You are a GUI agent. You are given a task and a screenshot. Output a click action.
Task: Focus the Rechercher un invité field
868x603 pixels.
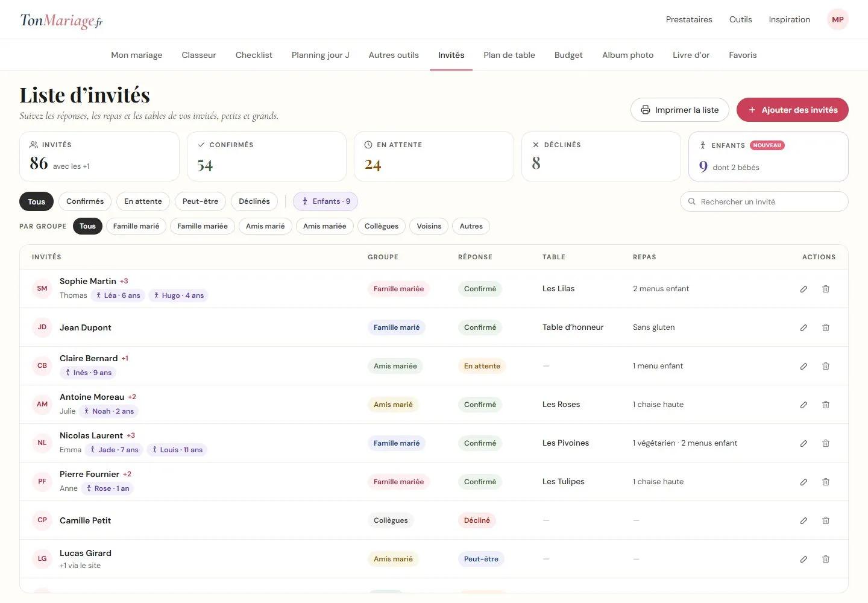tap(764, 201)
